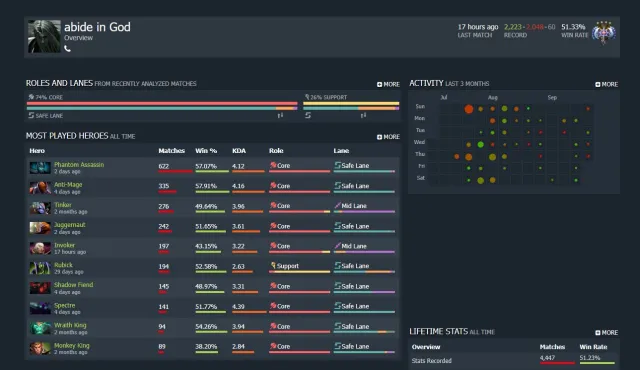Open the Wrath King hero link
Image resolution: width=640 pixels, height=370 pixels.
tap(70, 325)
